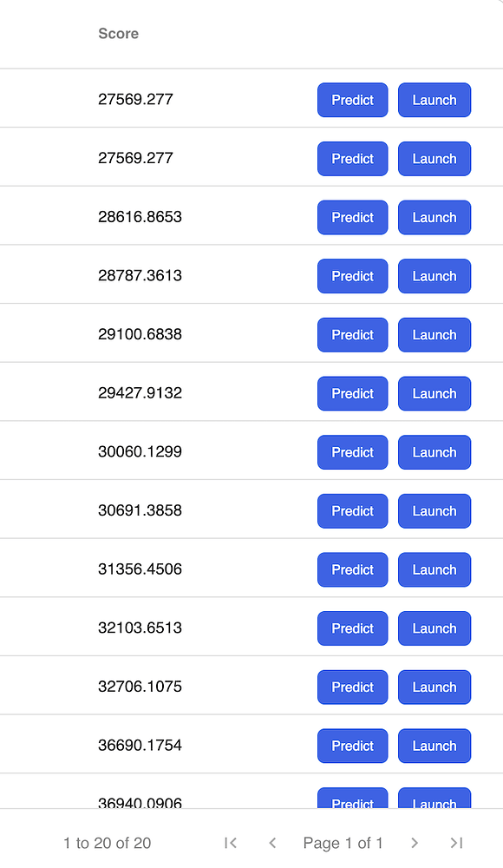Click Predict for score 31356.4506
Image resolution: width=503 pixels, height=868 pixels.
click(x=352, y=569)
